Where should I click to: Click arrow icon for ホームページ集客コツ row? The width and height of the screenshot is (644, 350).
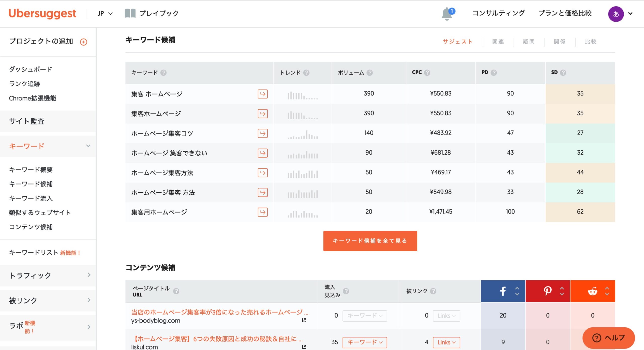point(263,133)
